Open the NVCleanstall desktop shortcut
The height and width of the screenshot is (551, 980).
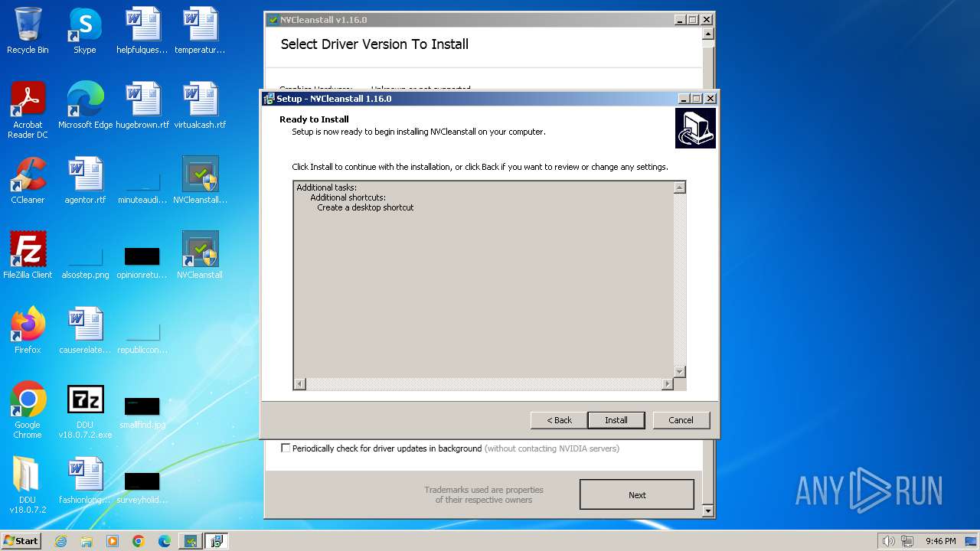click(x=200, y=256)
